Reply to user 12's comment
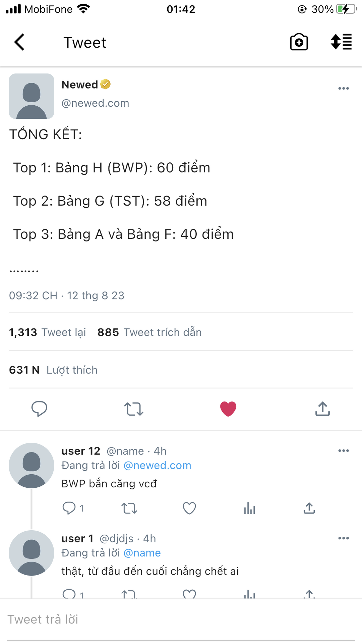The width and height of the screenshot is (362, 644). tap(69, 508)
